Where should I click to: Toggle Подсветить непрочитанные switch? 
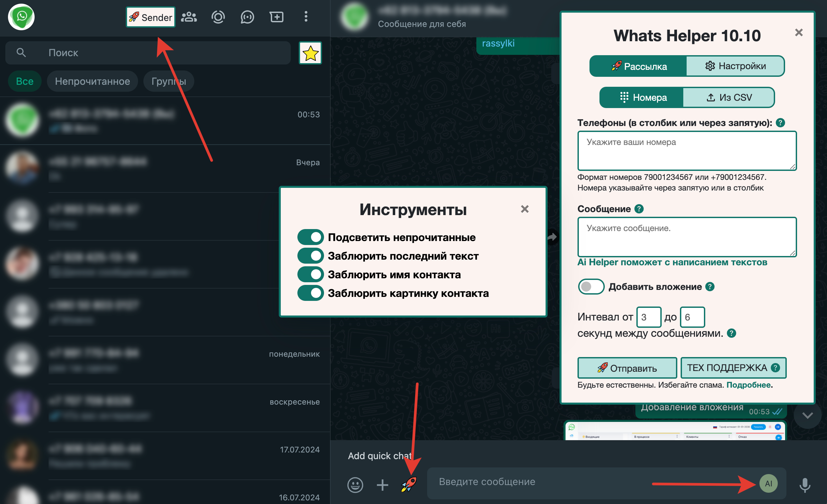[x=310, y=237]
